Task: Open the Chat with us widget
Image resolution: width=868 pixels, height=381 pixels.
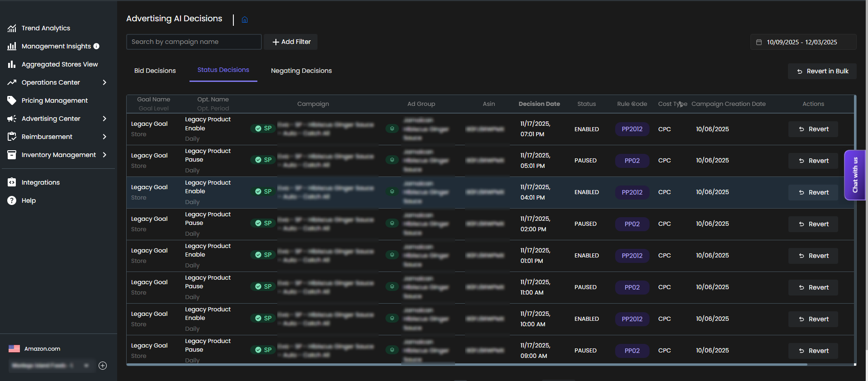Action: [x=854, y=175]
